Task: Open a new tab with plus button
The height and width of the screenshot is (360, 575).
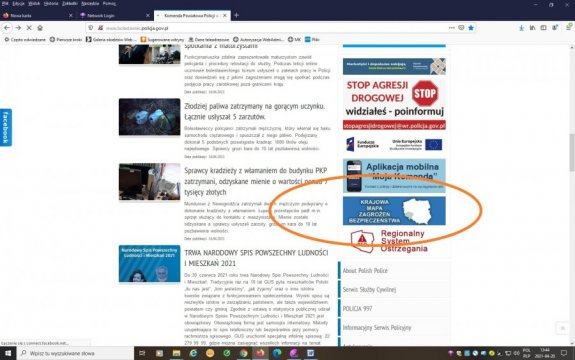Action: (237, 15)
